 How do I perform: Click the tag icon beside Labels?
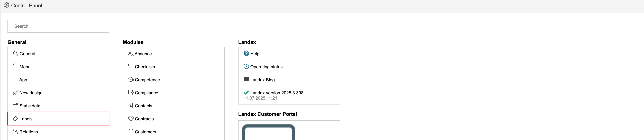click(x=15, y=118)
